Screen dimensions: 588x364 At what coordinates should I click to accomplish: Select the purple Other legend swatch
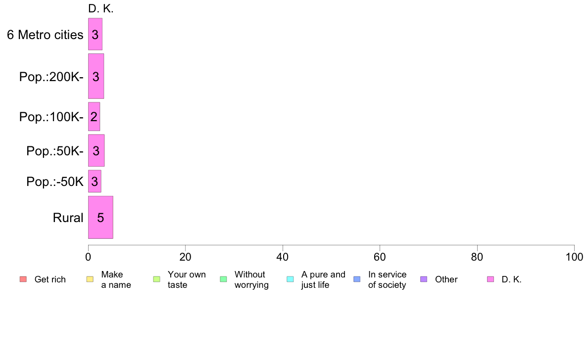pos(424,279)
